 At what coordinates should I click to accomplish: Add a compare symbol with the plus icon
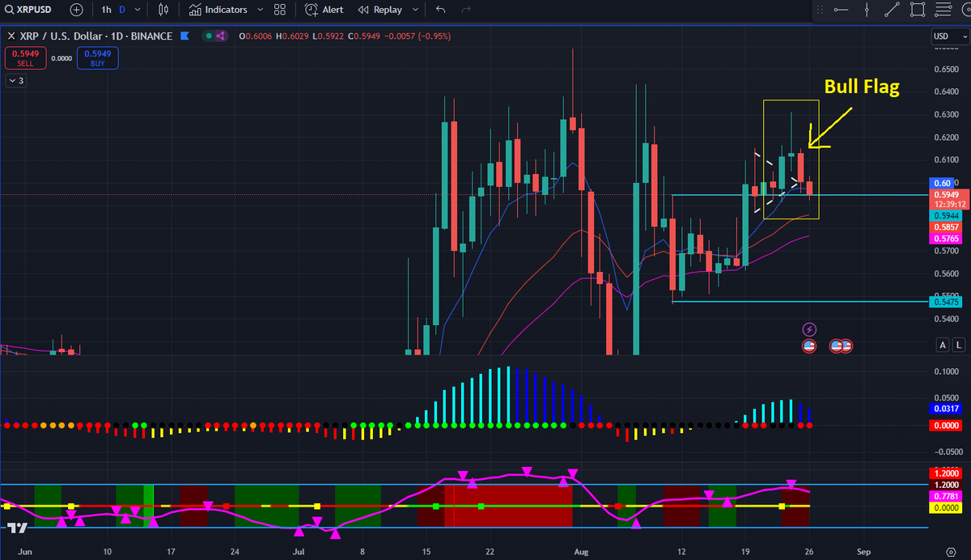click(76, 10)
